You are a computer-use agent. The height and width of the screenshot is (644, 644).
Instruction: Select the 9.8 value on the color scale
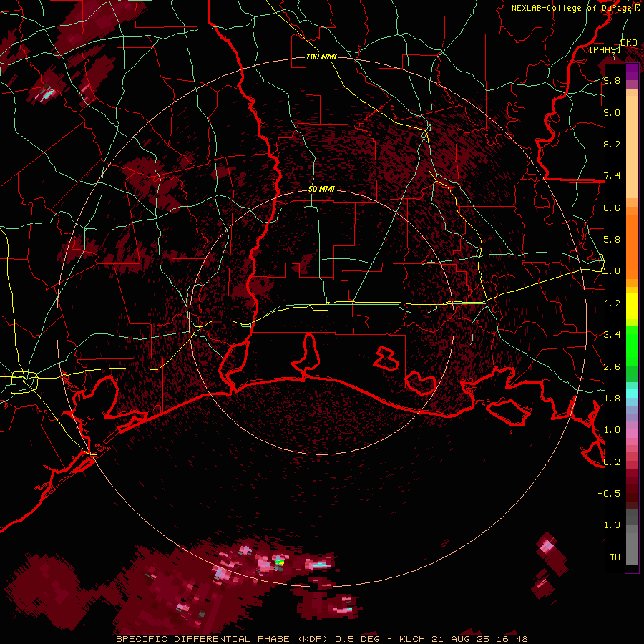[612, 81]
